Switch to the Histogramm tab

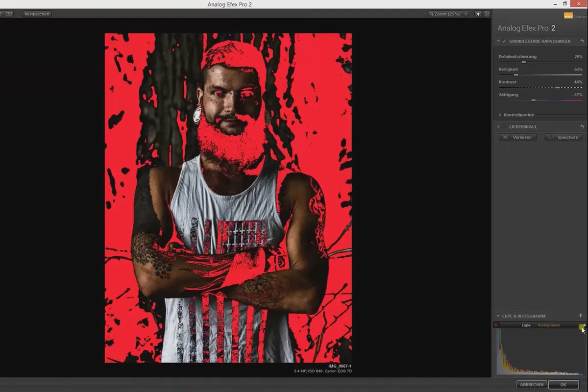click(x=548, y=325)
